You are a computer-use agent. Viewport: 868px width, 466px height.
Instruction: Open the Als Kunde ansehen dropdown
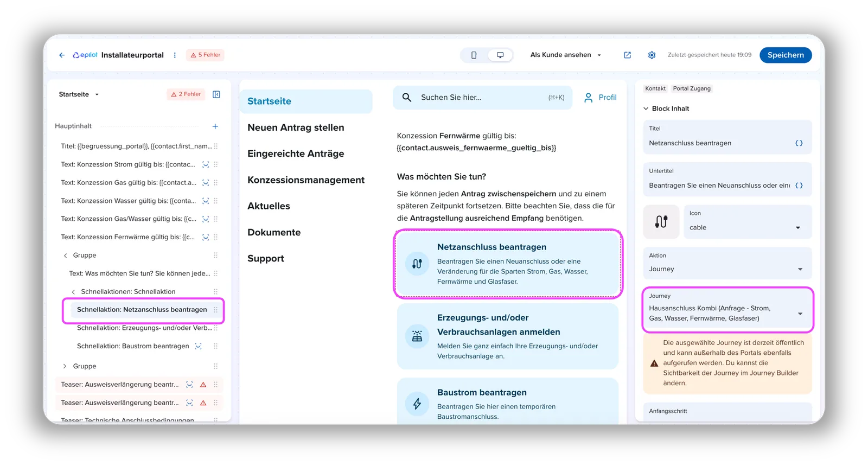click(566, 55)
